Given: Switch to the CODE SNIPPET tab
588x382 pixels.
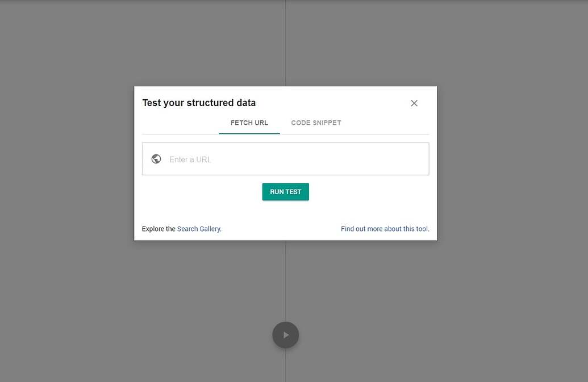Looking at the screenshot, I should click(316, 123).
